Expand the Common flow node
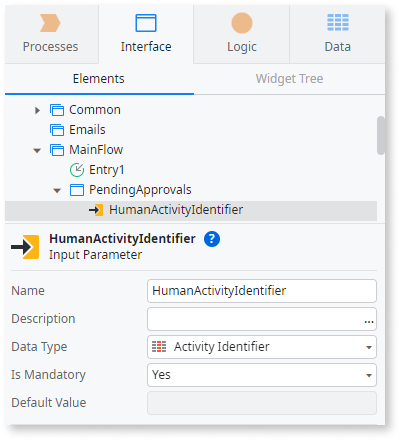 (x=37, y=110)
